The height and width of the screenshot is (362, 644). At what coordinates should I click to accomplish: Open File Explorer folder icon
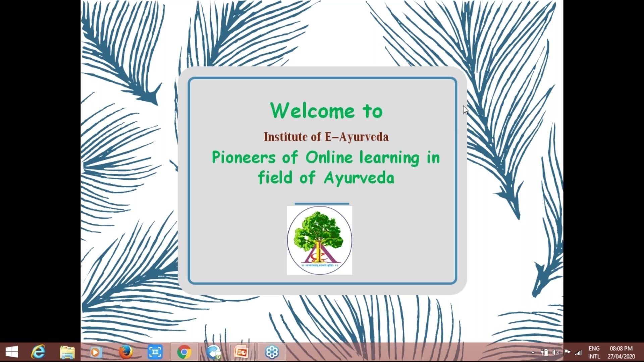click(67, 352)
